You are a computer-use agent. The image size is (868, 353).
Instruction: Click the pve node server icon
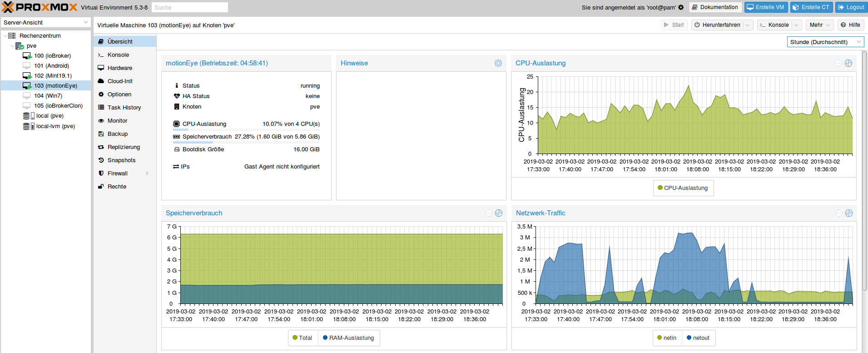tap(20, 46)
